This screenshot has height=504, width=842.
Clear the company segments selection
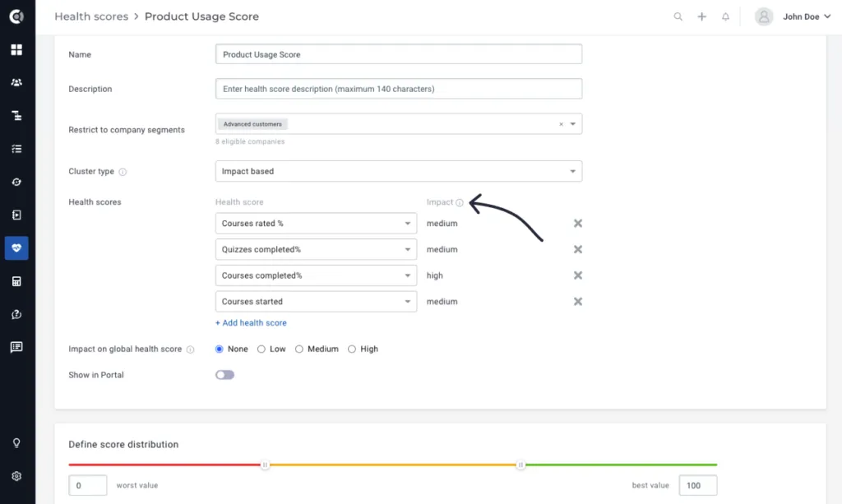coord(561,124)
